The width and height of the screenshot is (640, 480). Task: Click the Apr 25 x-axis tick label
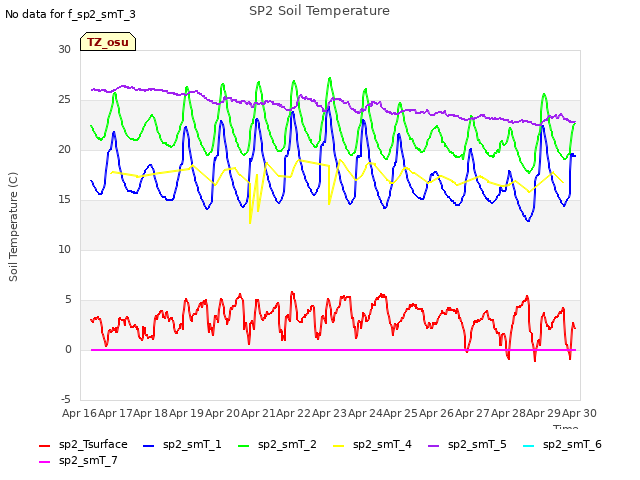click(x=400, y=413)
